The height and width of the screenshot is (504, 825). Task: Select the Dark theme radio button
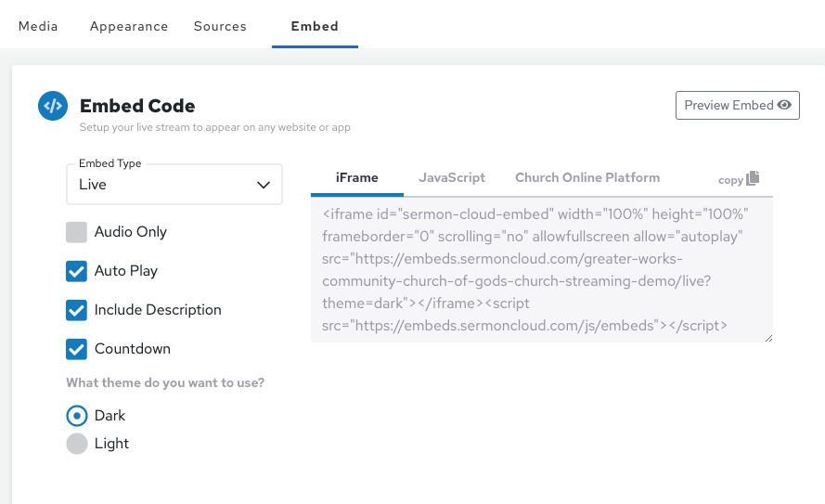click(77, 416)
